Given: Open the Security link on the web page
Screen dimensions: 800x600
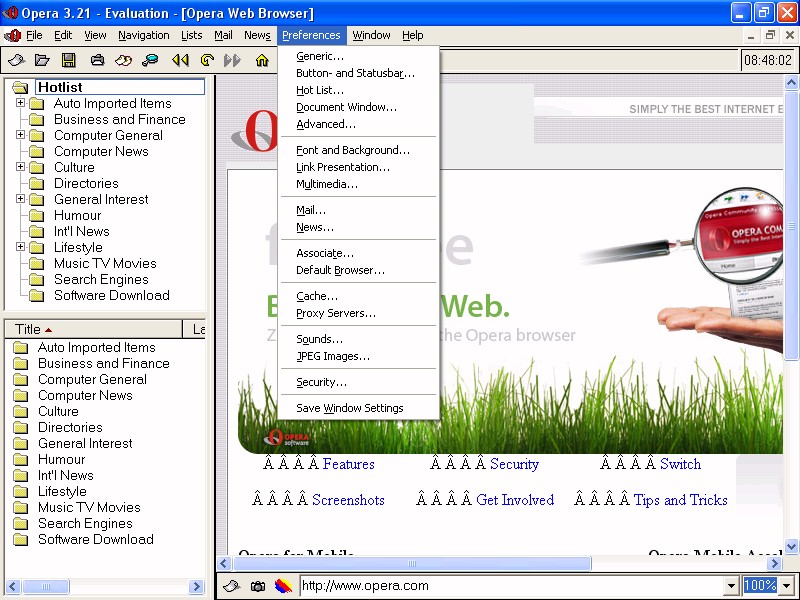Looking at the screenshot, I should coord(514,464).
